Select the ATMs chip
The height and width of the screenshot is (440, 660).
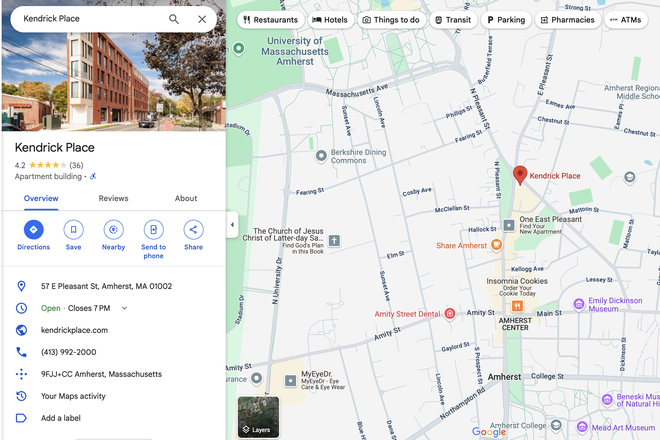tap(625, 20)
